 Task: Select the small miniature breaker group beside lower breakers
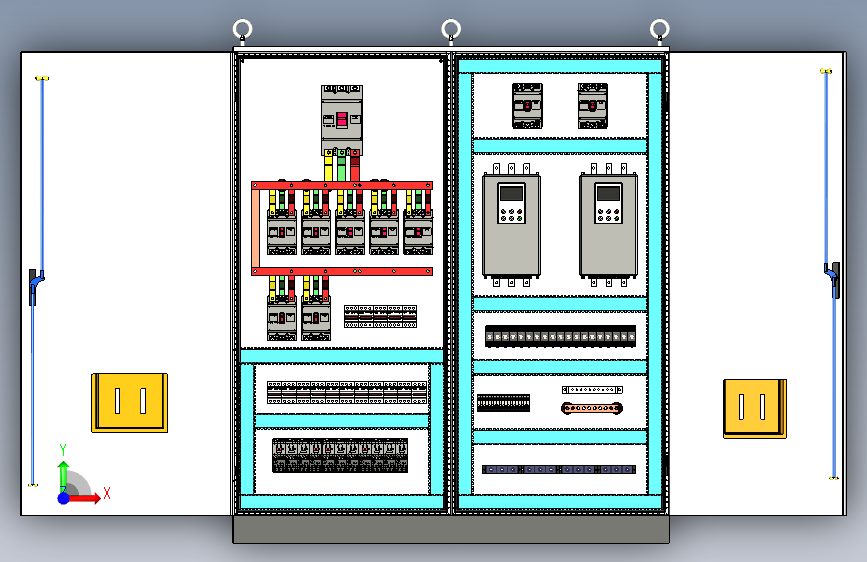[x=380, y=316]
